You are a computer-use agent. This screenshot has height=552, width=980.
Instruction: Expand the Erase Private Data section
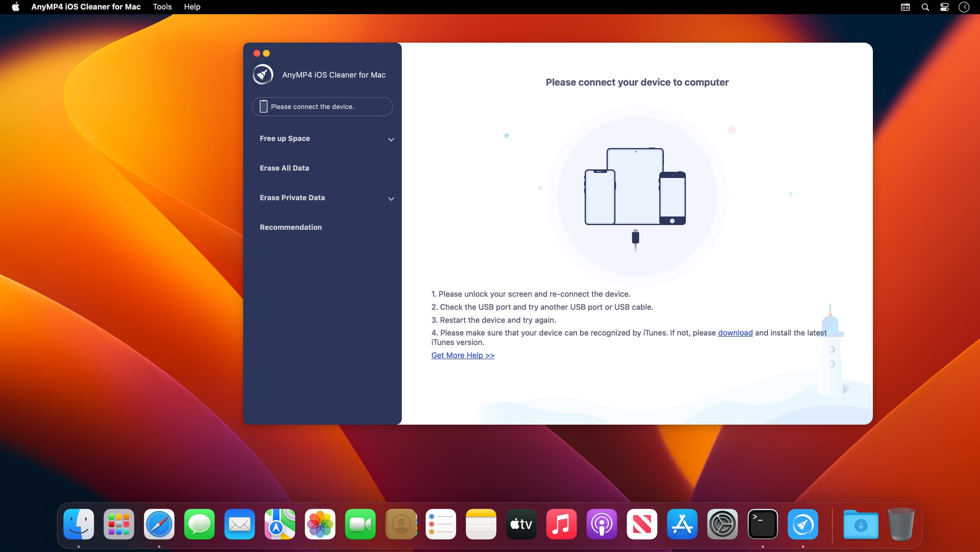(x=391, y=199)
